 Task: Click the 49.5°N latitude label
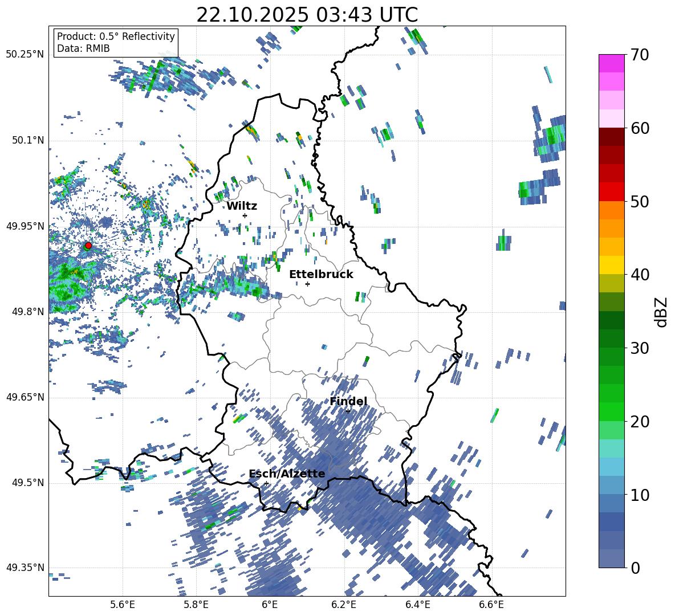(x=27, y=483)
